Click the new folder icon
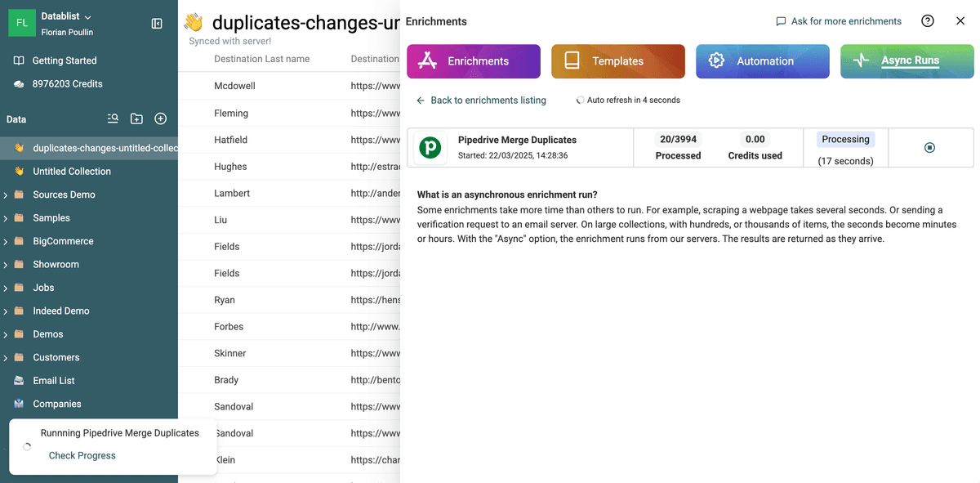The height and width of the screenshot is (483, 980). pyautogui.click(x=136, y=119)
